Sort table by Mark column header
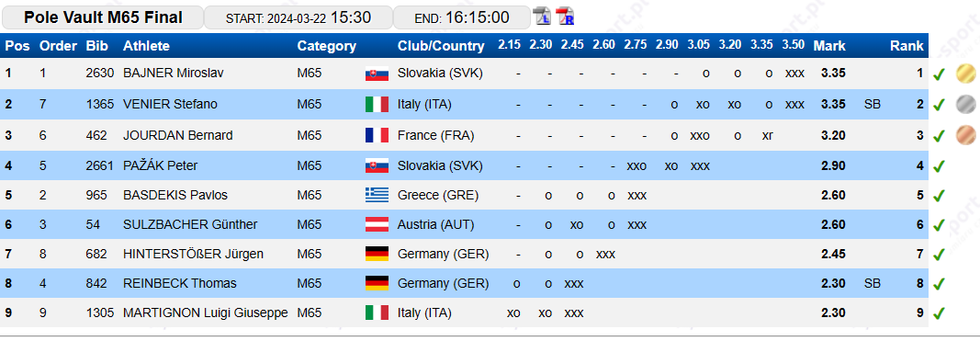Viewport: 980px width, 341px height. coord(829,46)
